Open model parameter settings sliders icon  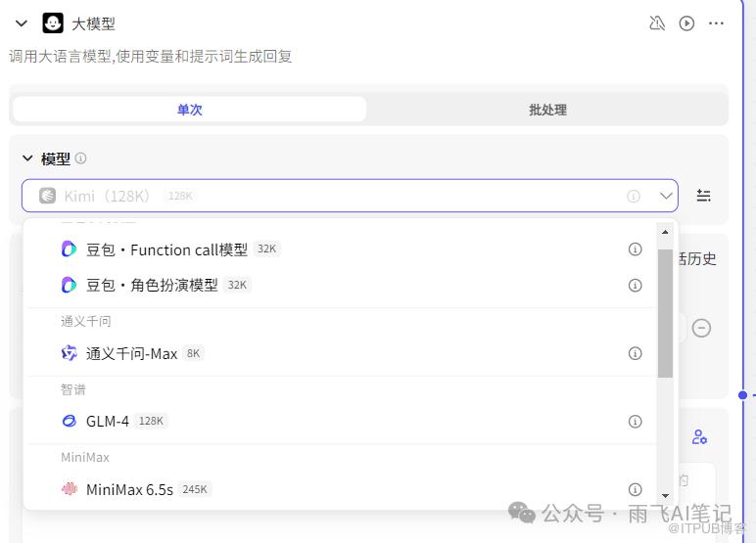coord(703,195)
